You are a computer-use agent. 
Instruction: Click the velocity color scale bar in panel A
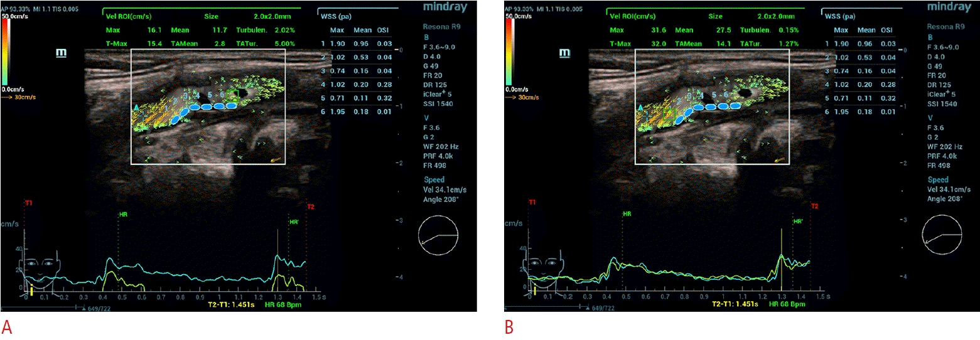click(6, 50)
